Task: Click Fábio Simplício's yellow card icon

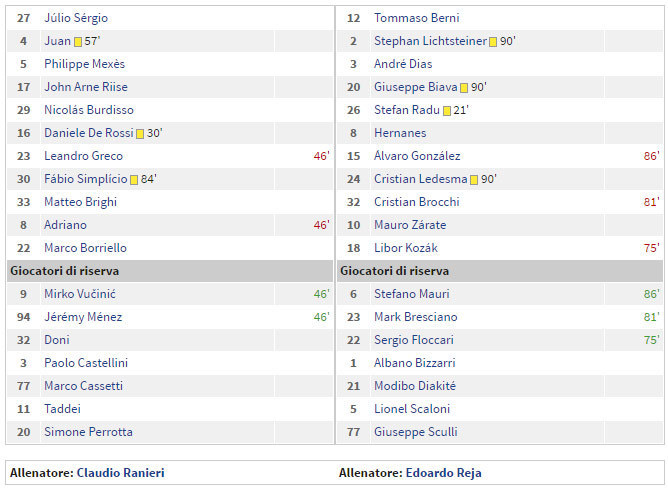Action: click(x=134, y=180)
